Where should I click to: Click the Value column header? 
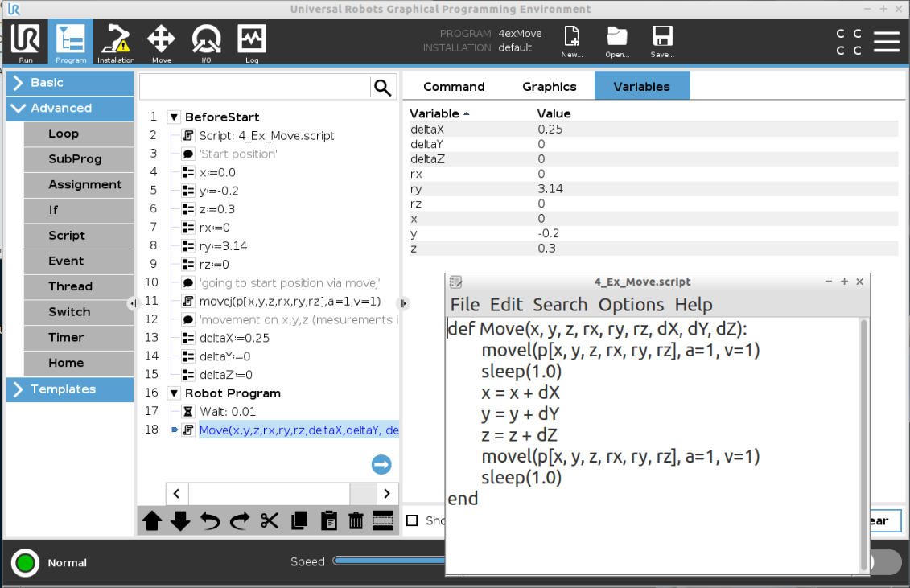click(554, 113)
